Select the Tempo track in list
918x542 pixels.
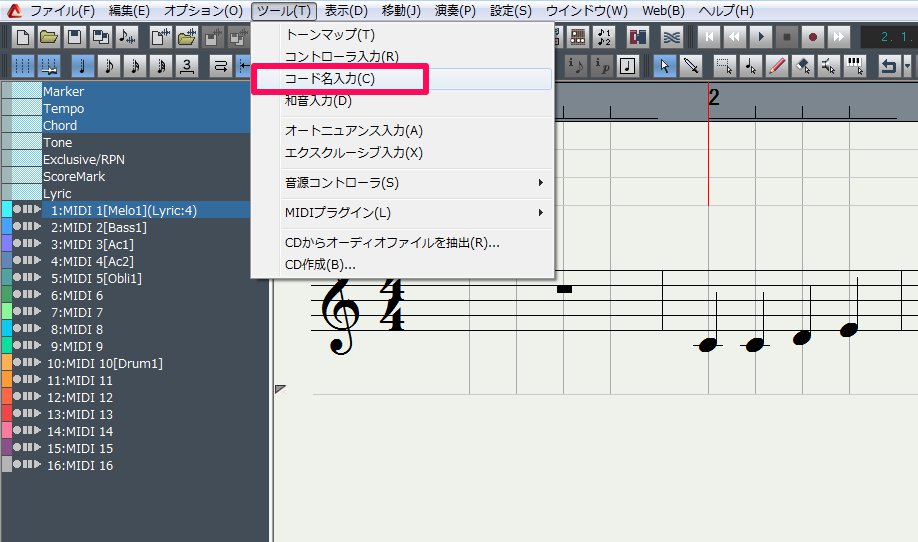pyautogui.click(x=63, y=108)
